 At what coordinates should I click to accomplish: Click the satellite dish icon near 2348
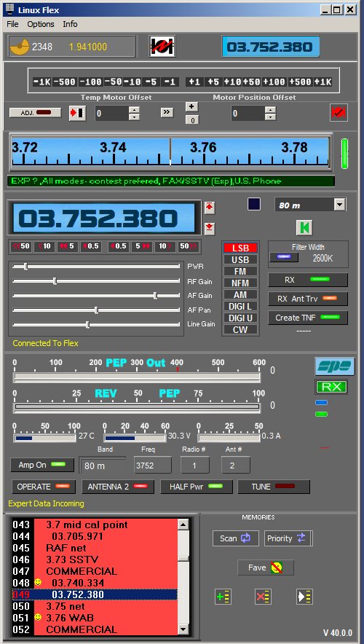tap(20, 47)
